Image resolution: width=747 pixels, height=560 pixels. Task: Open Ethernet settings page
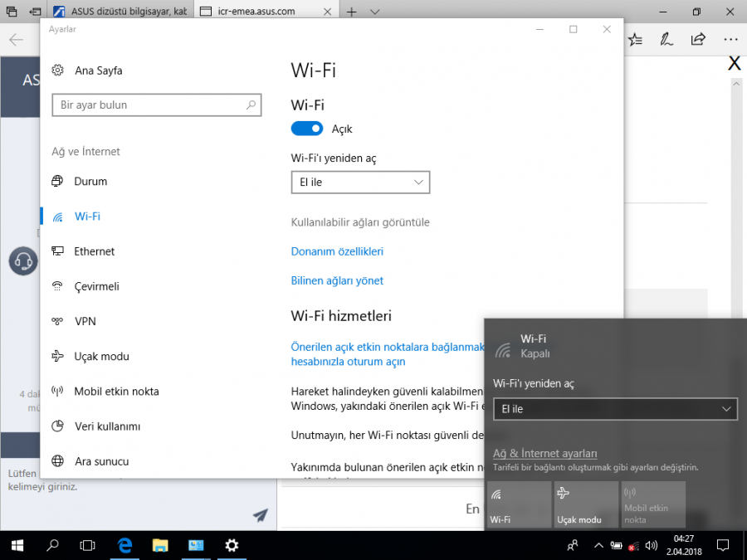point(94,251)
